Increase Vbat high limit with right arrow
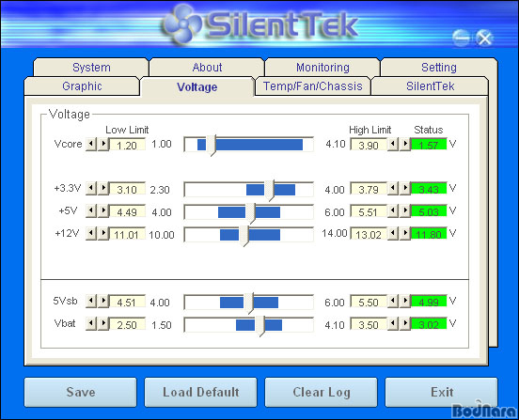The image size is (519, 420). click(x=405, y=324)
